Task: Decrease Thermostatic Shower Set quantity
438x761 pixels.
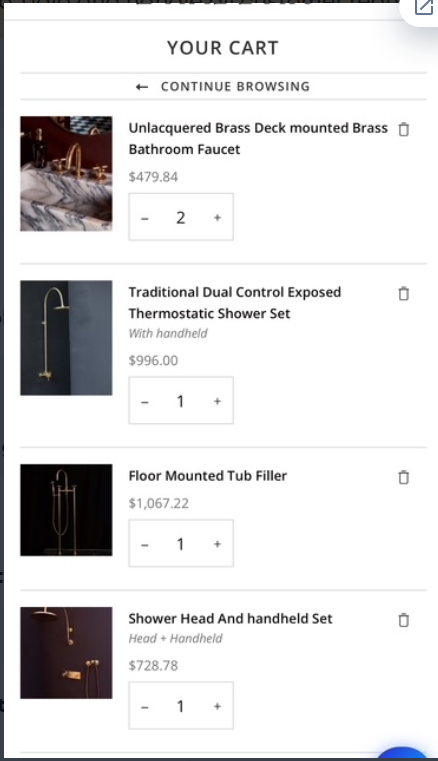Action: coord(145,402)
